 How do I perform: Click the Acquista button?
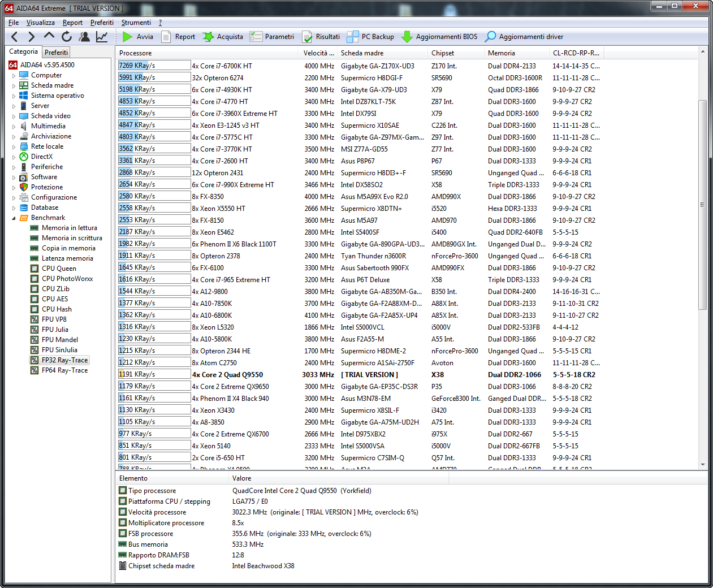click(223, 37)
